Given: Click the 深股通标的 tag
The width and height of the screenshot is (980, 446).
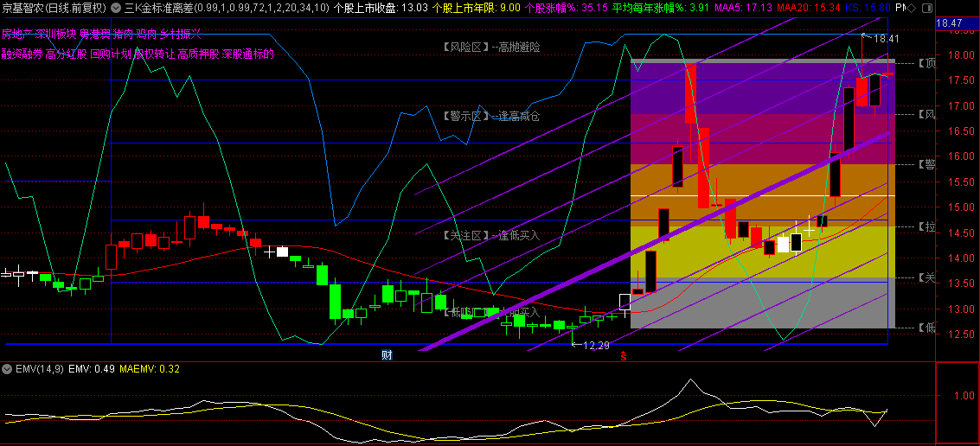Looking at the screenshot, I should pyautogui.click(x=248, y=54).
